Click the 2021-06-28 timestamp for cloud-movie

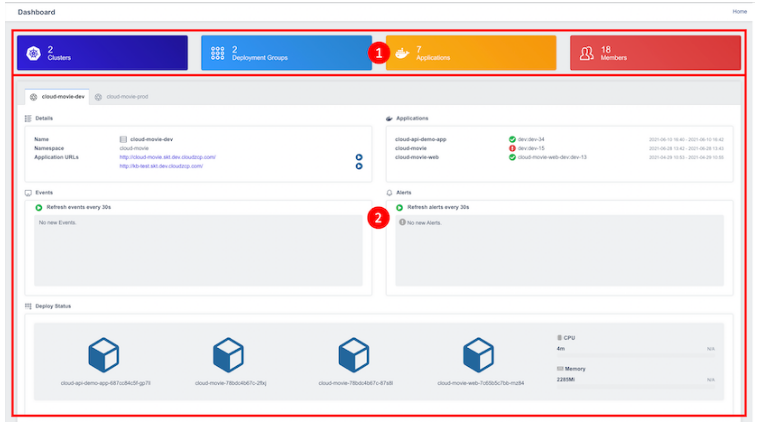pos(686,148)
